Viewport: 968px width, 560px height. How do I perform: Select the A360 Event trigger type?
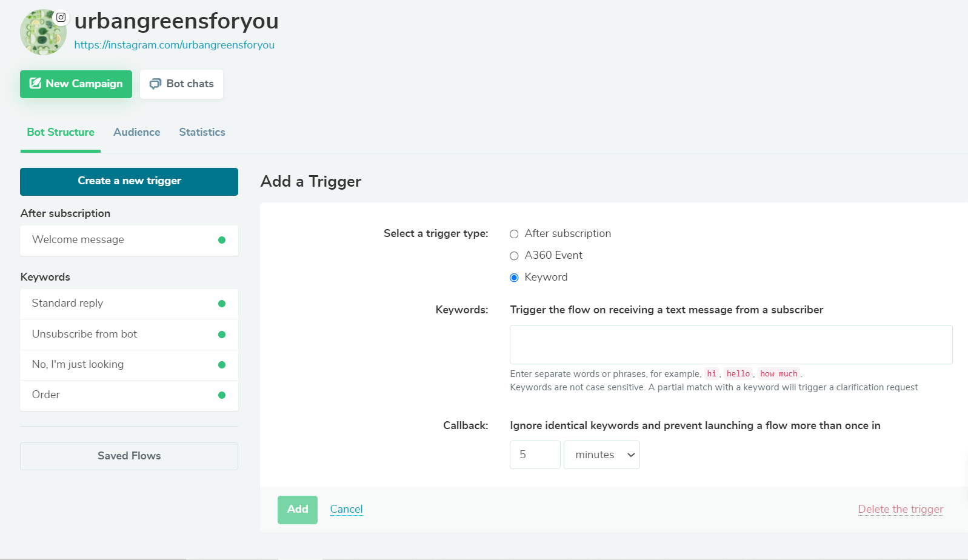[514, 256]
